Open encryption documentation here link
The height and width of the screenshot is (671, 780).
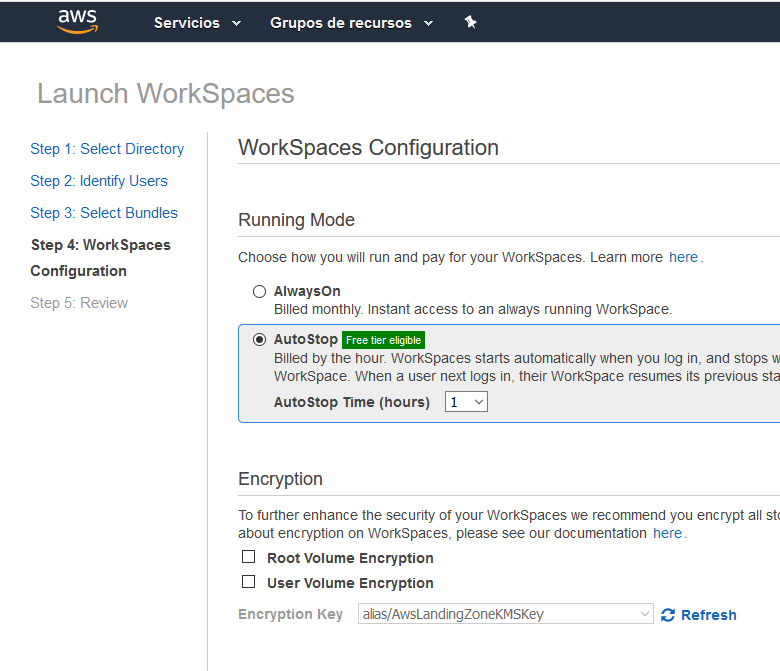tap(667, 533)
